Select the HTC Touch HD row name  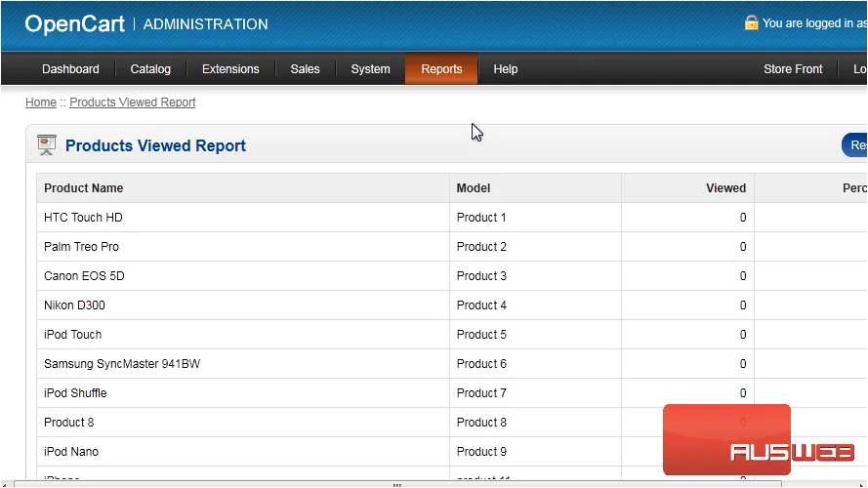coord(83,218)
